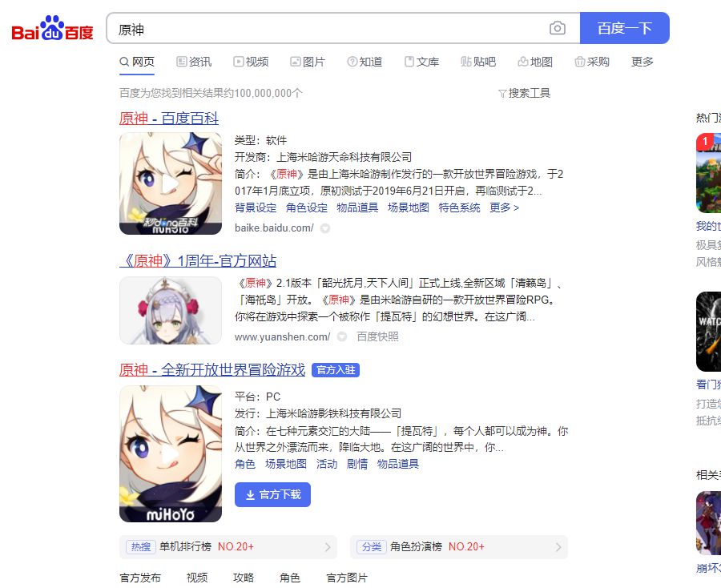Play the video thumbnail under 百度百科 result
The image size is (721, 588).
pyautogui.click(x=171, y=183)
